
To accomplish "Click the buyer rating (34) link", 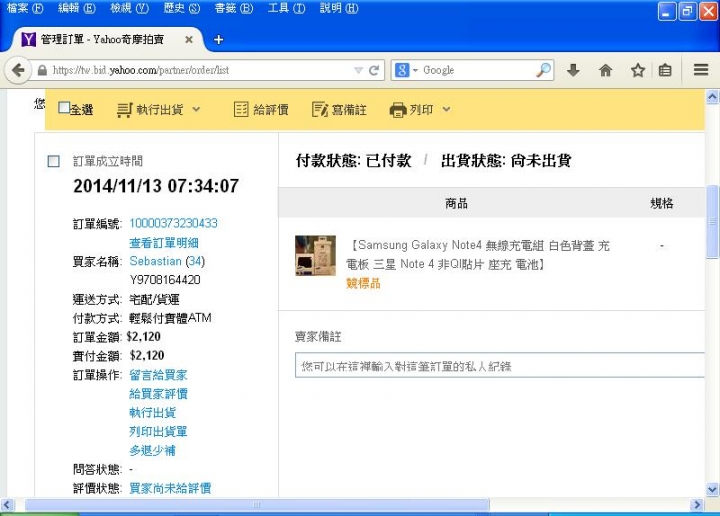I will [x=195, y=261].
